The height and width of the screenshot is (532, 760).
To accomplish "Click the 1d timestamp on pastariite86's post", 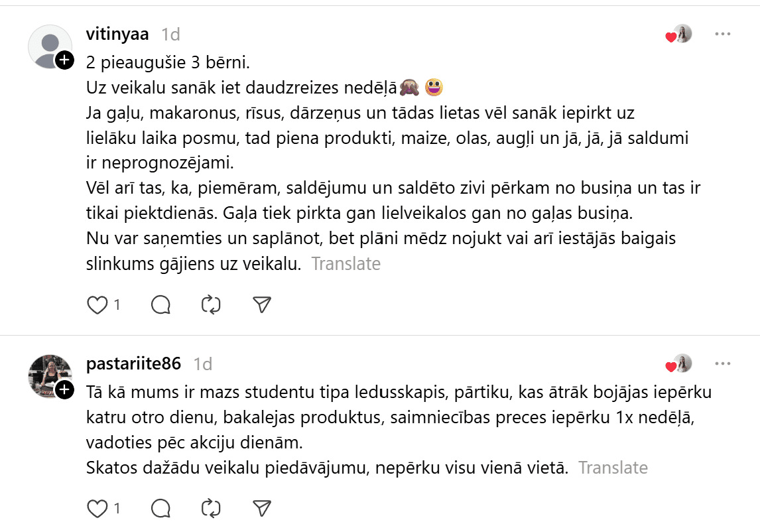I will tap(202, 364).
